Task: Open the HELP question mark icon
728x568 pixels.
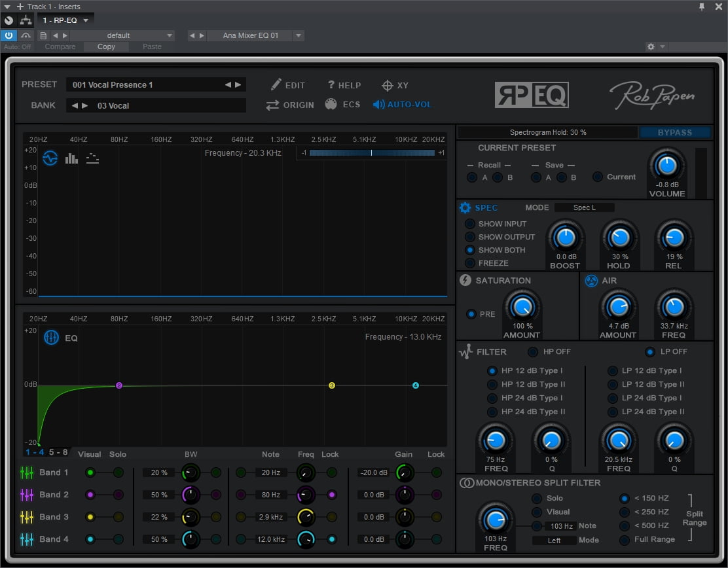Action: click(x=331, y=84)
